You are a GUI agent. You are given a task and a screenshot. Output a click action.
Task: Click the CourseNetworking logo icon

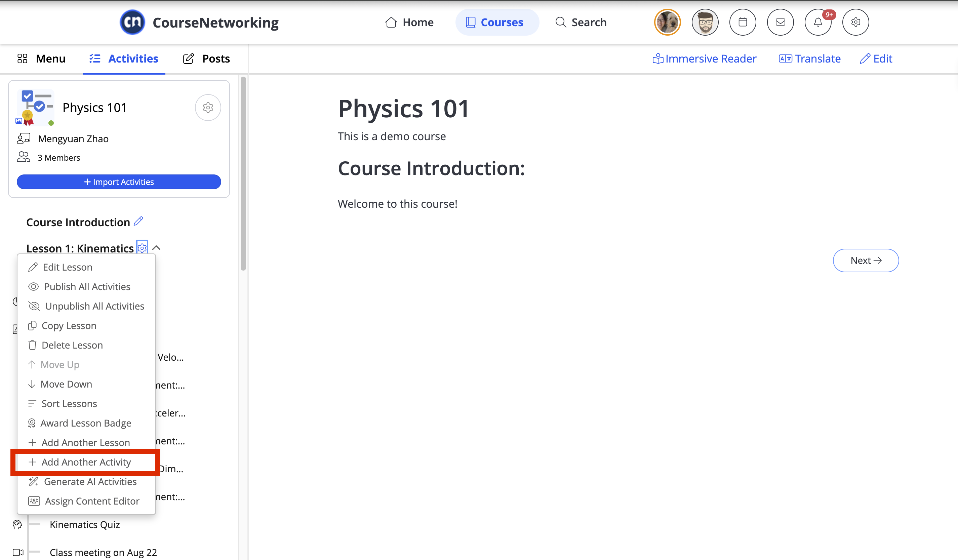coord(132,22)
